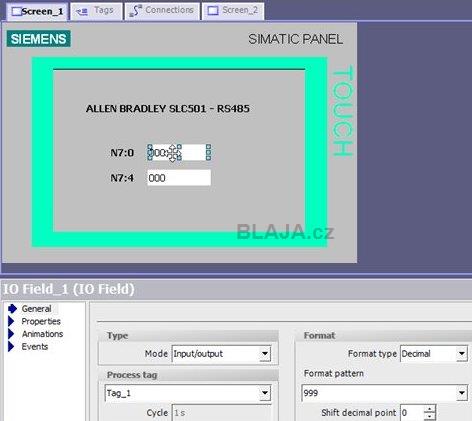Click the selected N7:0 IO field
Image resolution: width=472 pixels, height=421 pixels.
pyautogui.click(x=179, y=153)
